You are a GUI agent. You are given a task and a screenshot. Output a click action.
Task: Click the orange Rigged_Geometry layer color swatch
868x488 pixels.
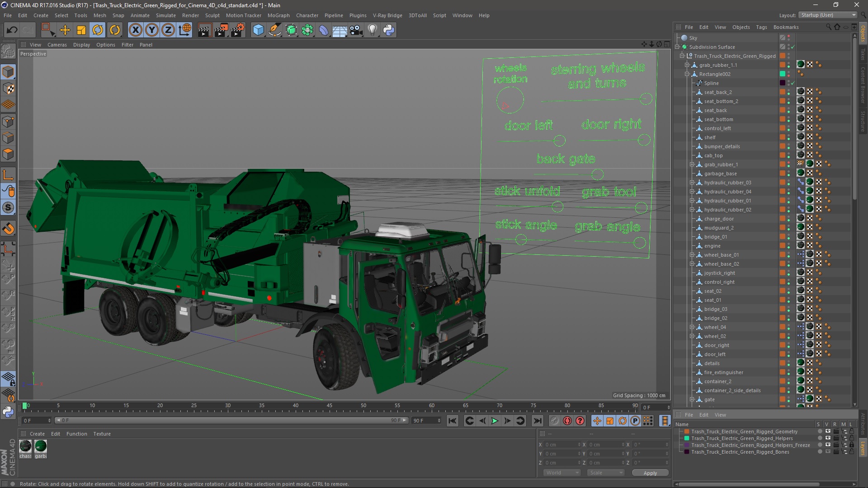(687, 432)
